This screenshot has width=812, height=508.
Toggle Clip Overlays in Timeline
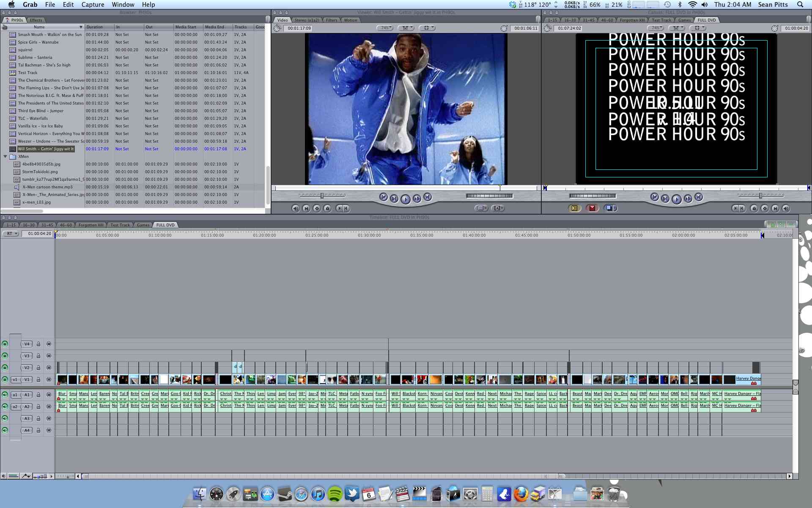click(26, 476)
